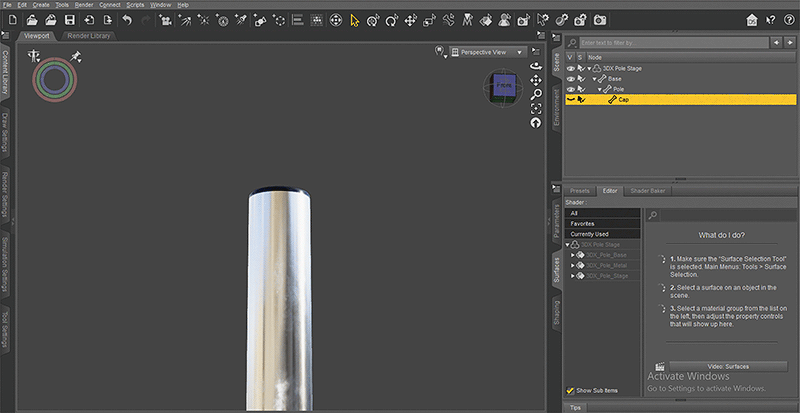Screen dimensions: 800x413
Task: Select the Translate tool
Action: click(410, 20)
